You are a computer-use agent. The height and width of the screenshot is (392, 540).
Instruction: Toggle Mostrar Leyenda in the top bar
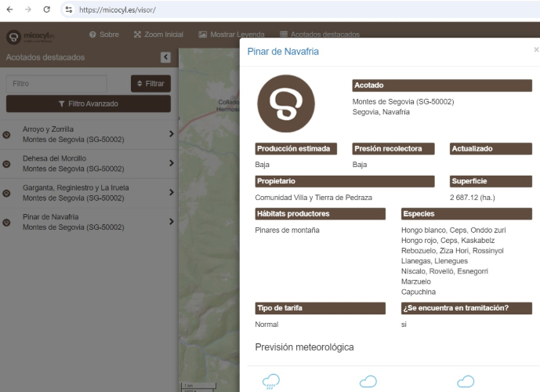[231, 34]
